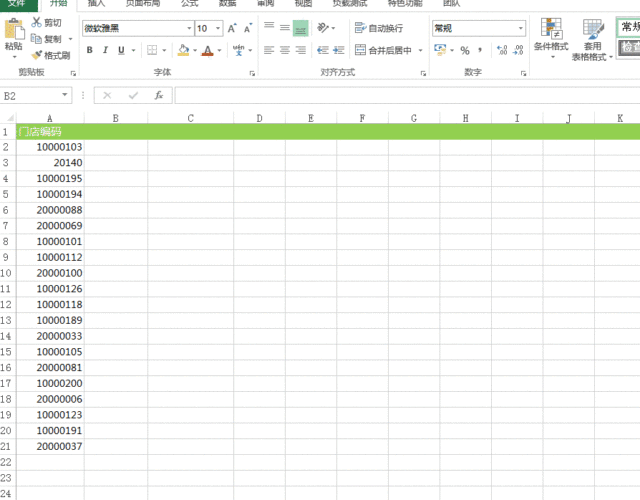
Task: Apply cell borders icon
Action: click(x=152, y=50)
